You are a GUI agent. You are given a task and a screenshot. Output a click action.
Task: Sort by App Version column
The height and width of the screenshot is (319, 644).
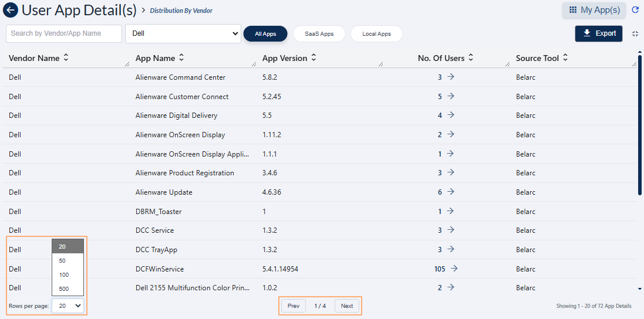313,58
